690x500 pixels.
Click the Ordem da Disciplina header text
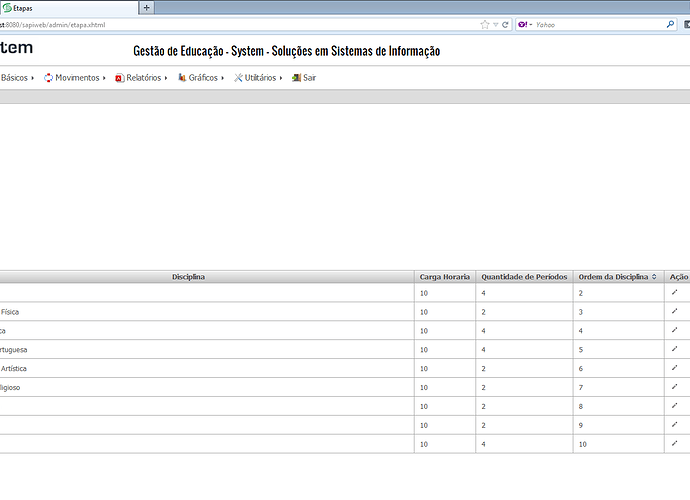point(613,277)
